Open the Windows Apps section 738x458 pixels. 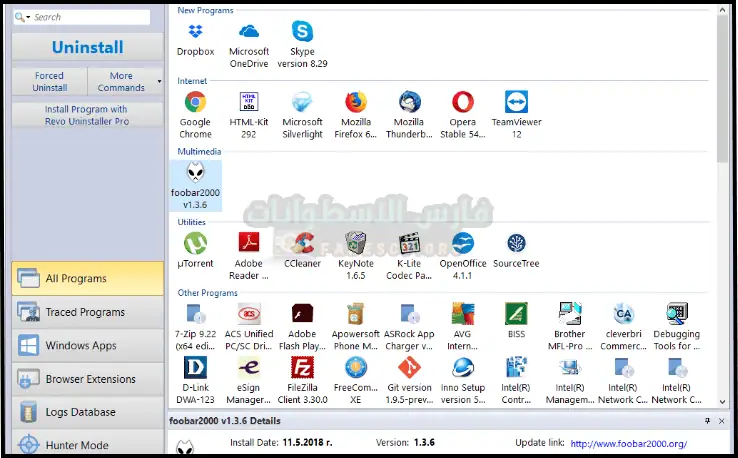point(87,346)
